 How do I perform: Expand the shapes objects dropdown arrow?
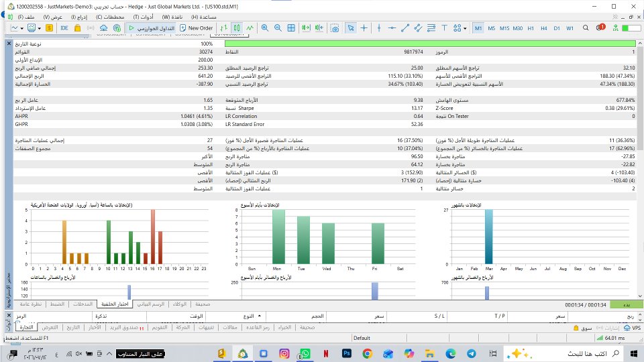tap(465, 28)
